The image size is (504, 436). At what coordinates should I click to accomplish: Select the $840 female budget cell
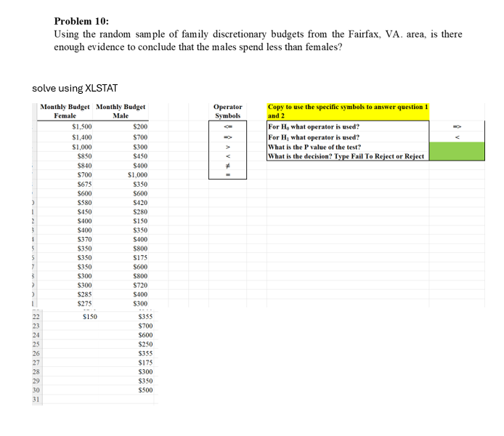pos(65,166)
